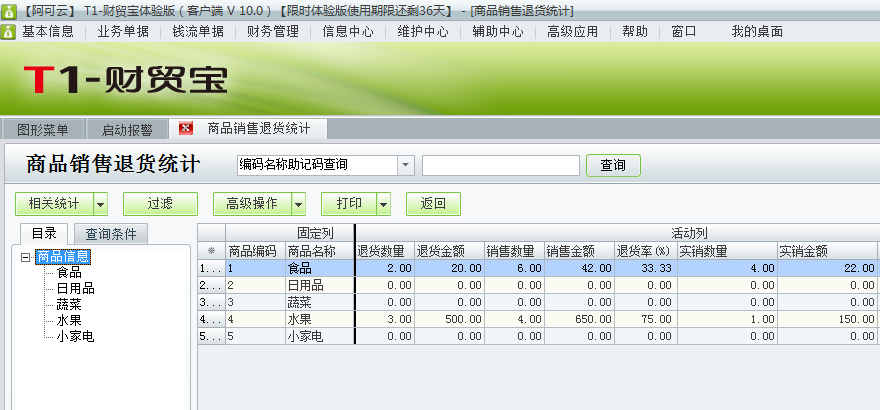Select the 目录 tab
The image size is (880, 410).
click(44, 233)
